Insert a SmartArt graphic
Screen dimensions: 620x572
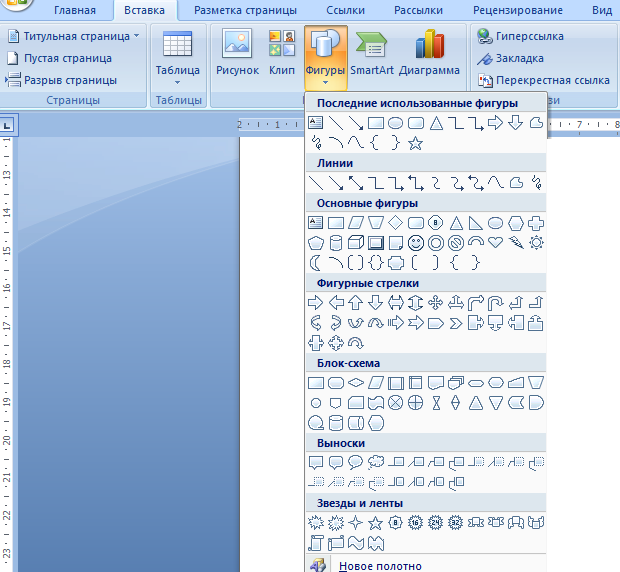(372, 53)
